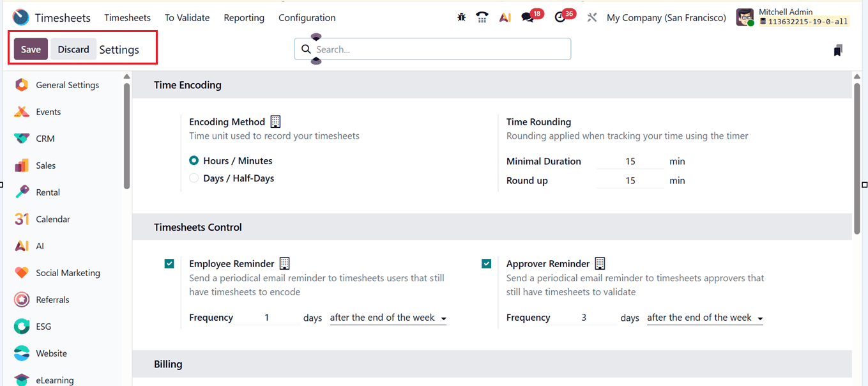Click the bookmark icon at top right

pos(838,50)
